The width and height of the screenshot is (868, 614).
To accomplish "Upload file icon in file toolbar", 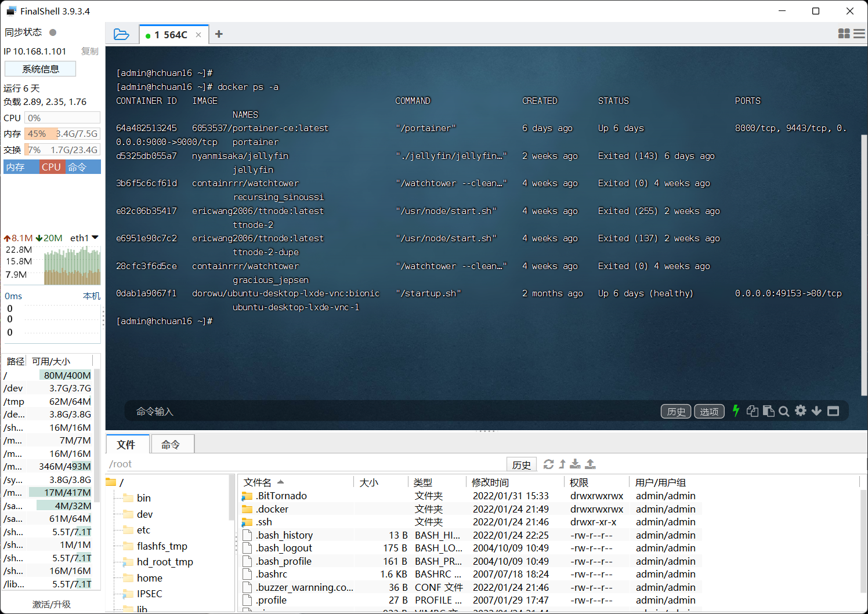I will pyautogui.click(x=590, y=464).
